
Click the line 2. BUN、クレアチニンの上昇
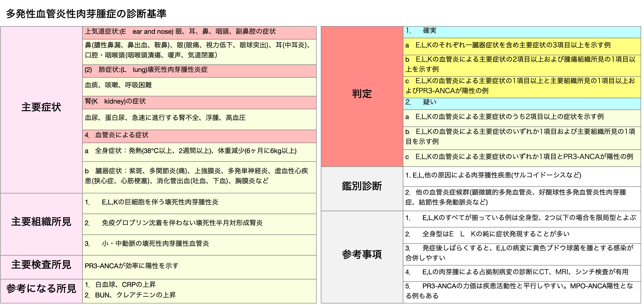coord(130,295)
